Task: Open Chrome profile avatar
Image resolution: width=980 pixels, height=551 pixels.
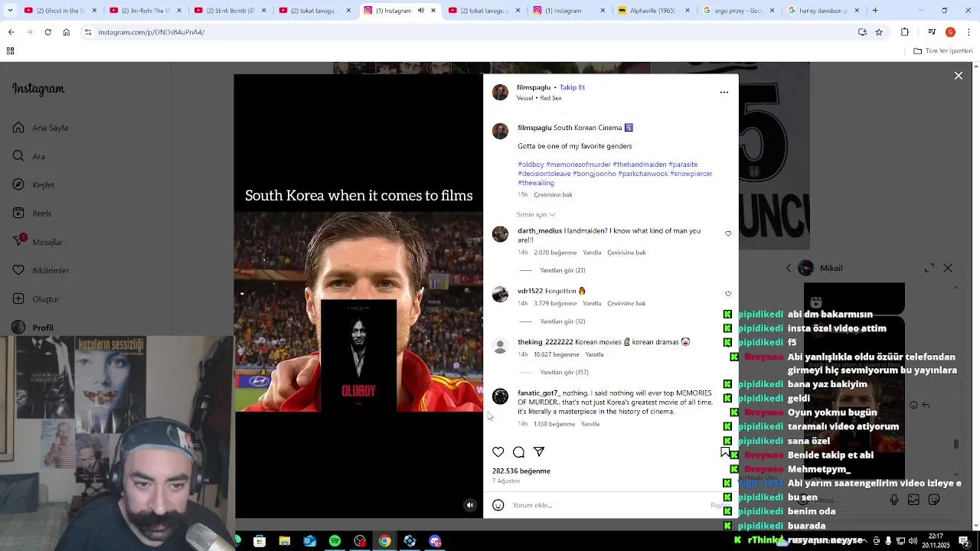Action: (950, 32)
